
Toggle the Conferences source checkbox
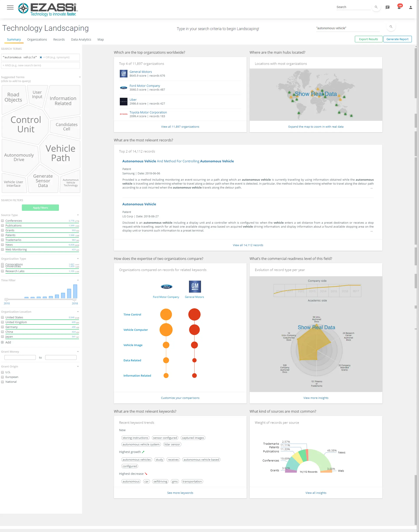[2, 221]
